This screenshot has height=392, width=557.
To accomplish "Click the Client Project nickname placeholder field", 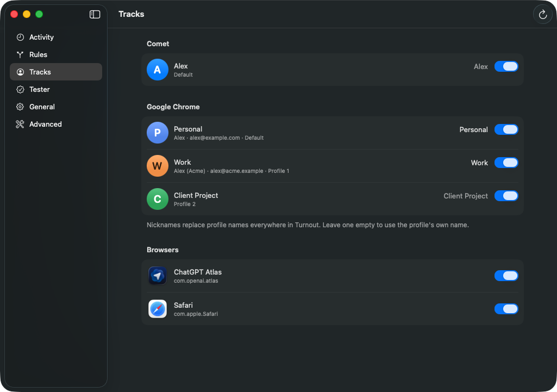I will [x=465, y=196].
